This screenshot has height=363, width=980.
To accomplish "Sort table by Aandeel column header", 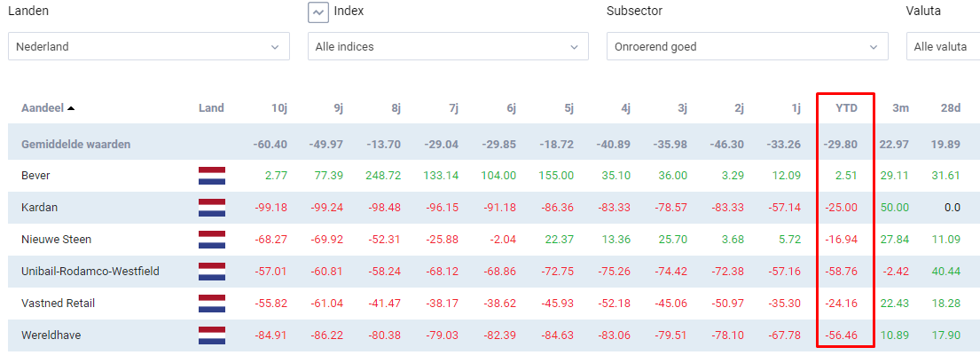I will (43, 108).
